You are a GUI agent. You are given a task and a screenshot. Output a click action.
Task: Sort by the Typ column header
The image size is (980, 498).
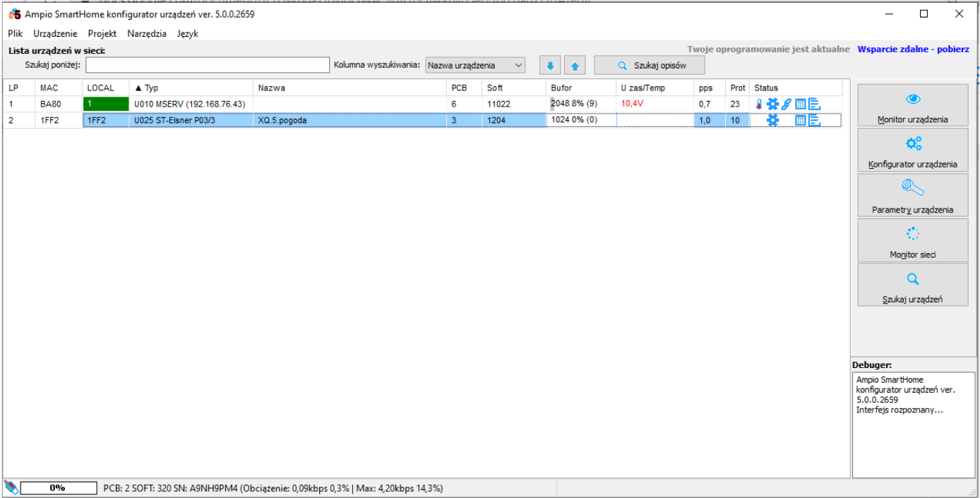tap(191, 88)
